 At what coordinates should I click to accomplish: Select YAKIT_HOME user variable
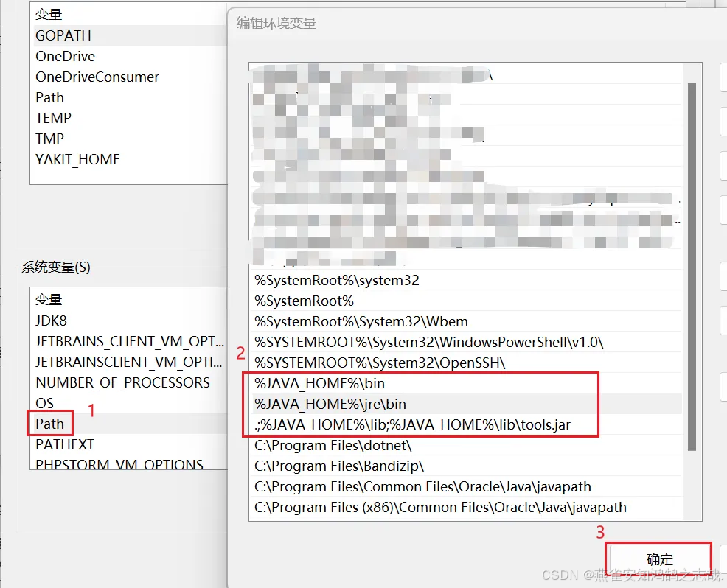[x=77, y=159]
